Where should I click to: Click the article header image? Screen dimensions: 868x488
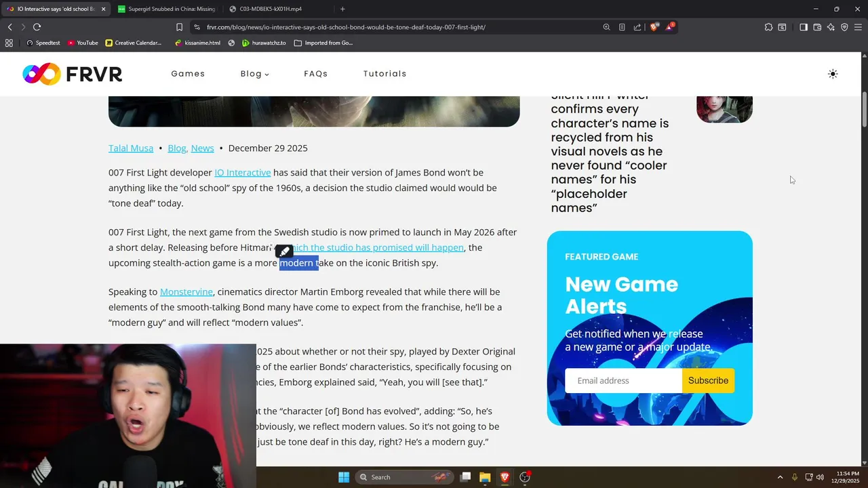314,111
